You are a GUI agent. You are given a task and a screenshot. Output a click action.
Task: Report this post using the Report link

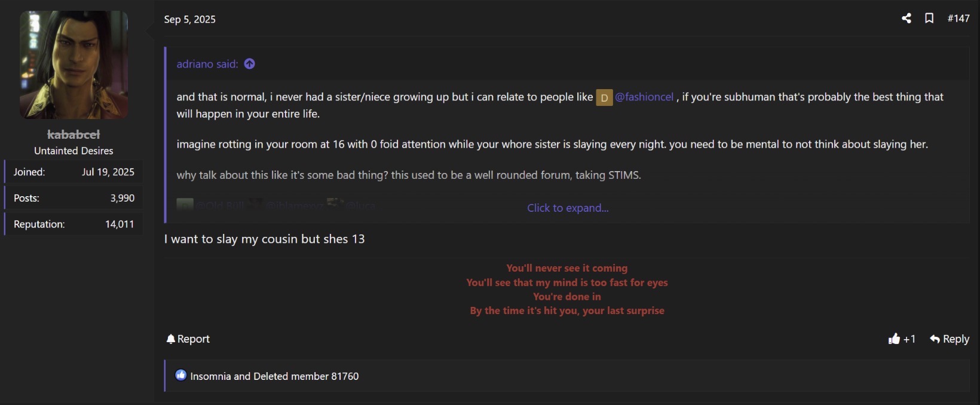tap(194, 339)
